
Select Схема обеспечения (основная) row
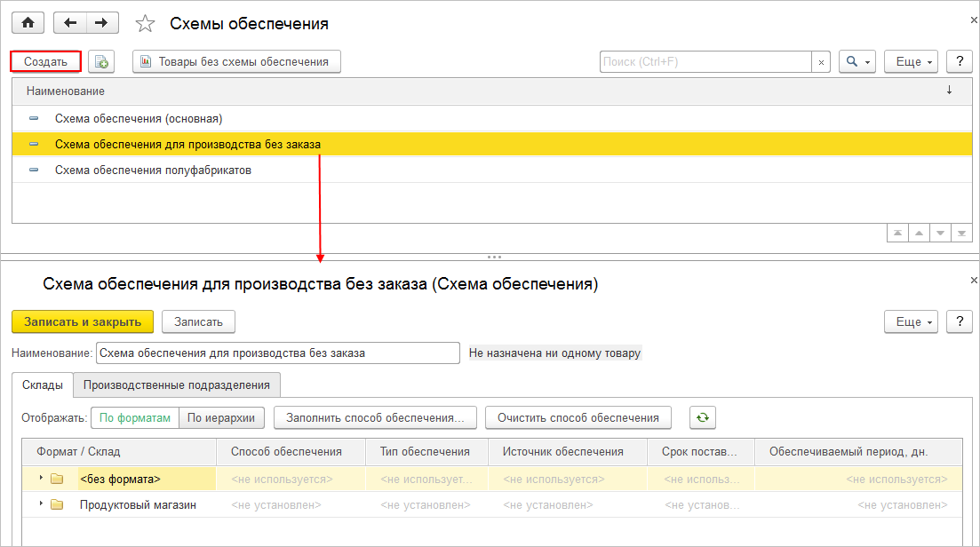point(492,119)
